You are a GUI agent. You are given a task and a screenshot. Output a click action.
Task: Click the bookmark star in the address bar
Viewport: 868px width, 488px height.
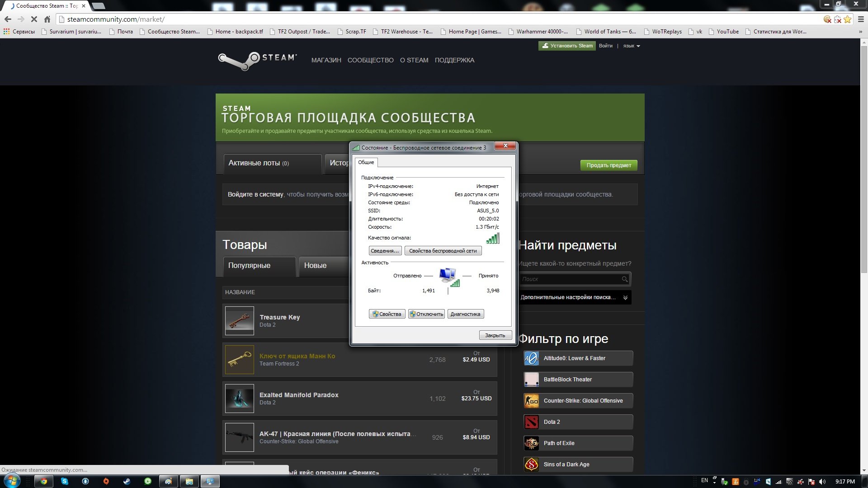tap(847, 19)
